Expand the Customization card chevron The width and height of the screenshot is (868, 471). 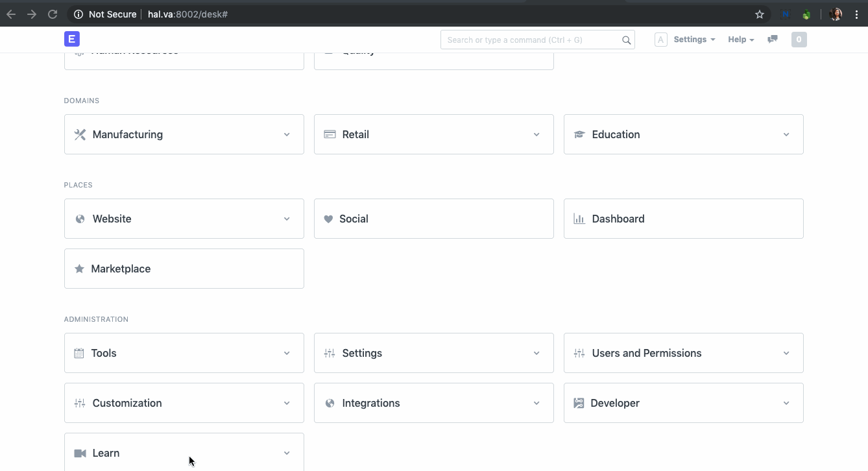coord(287,402)
